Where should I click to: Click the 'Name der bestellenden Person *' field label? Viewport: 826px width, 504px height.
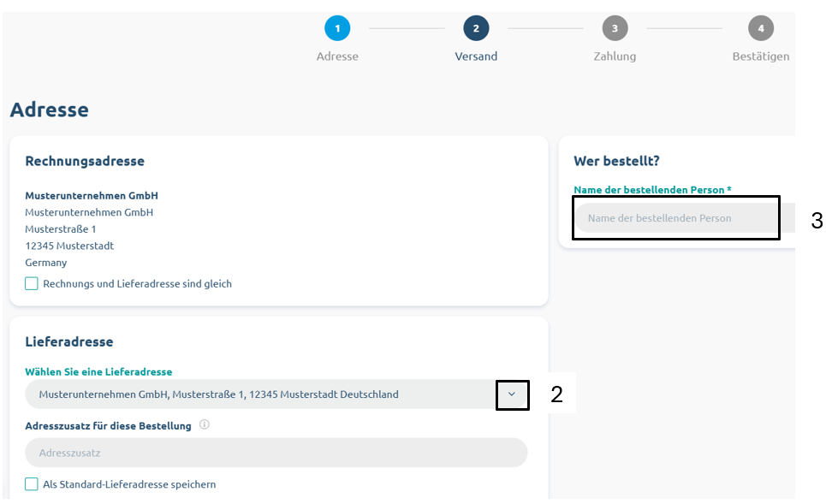[653, 190]
